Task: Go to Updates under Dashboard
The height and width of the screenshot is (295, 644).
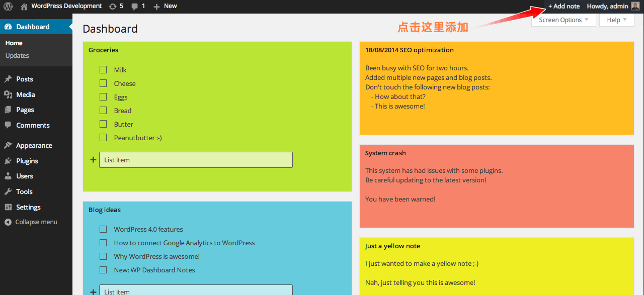Action: coord(16,55)
